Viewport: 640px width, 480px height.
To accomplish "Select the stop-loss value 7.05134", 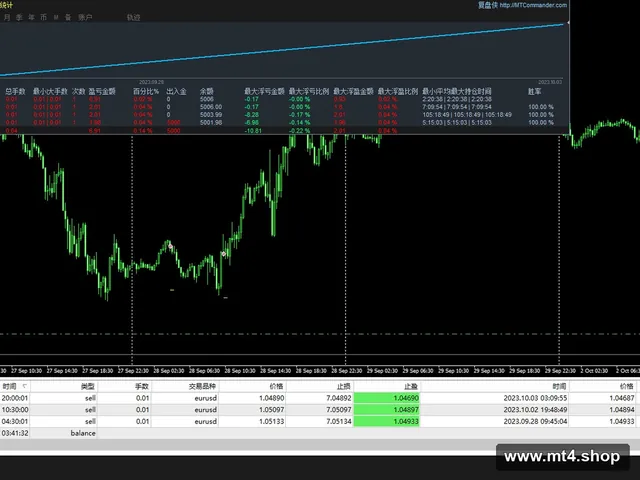I will tap(338, 421).
